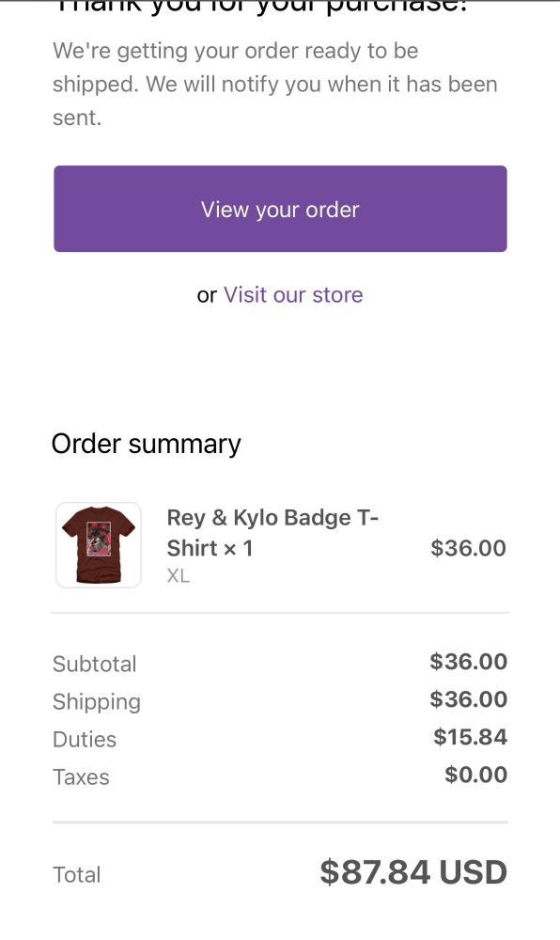Click the Taxes value of $0.00
Image resolution: width=560 pixels, height=940 pixels.
pyautogui.click(x=475, y=774)
